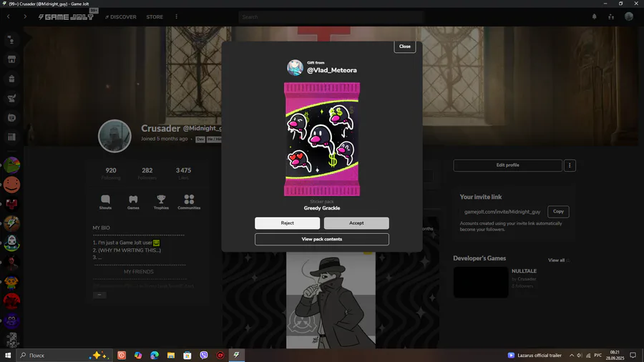Open the red demon community icon

point(11,301)
